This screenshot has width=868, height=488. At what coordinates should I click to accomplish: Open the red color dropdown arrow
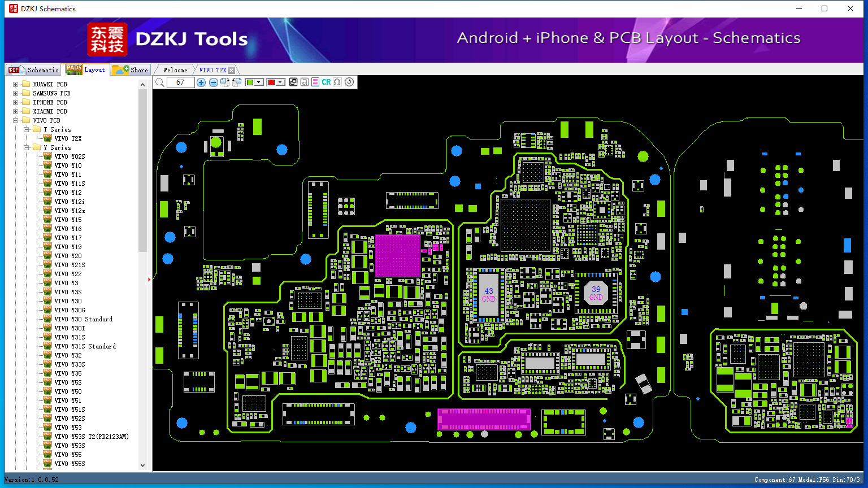pyautogui.click(x=281, y=82)
